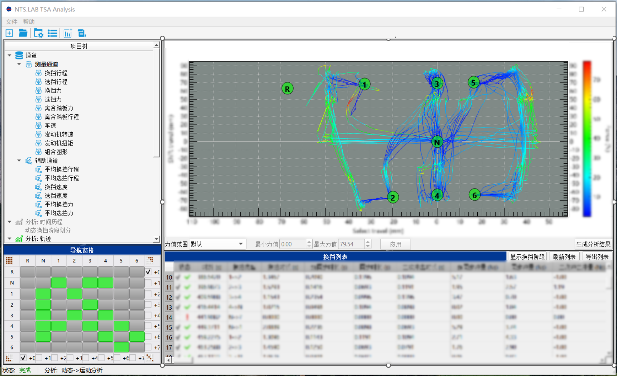This screenshot has height=376, width=617.
Task: Select the list view toolbar icon
Action: point(52,33)
